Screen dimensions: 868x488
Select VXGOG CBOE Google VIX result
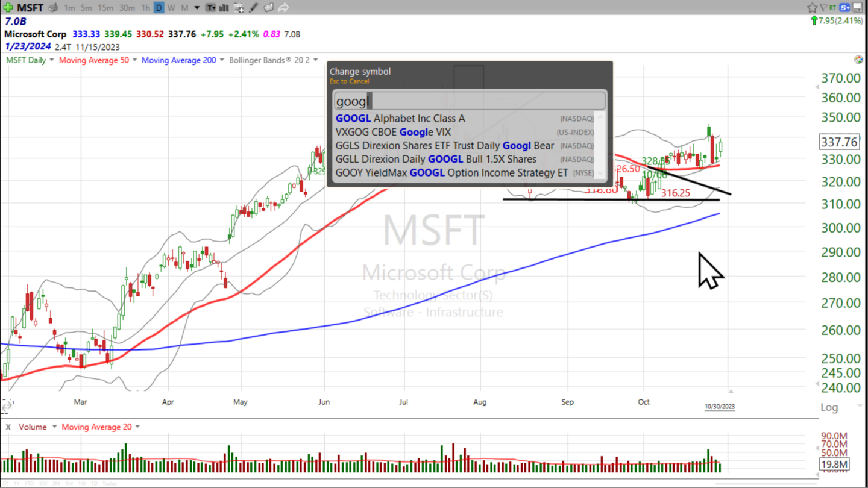(x=465, y=132)
